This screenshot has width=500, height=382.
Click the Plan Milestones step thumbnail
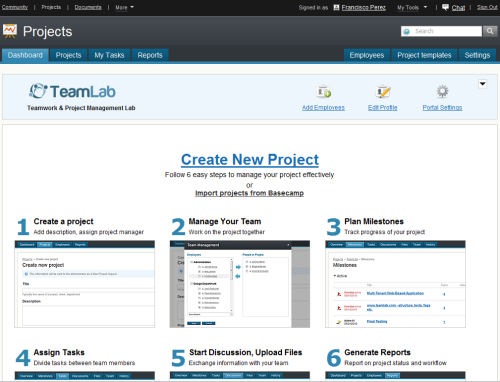[x=395, y=284]
